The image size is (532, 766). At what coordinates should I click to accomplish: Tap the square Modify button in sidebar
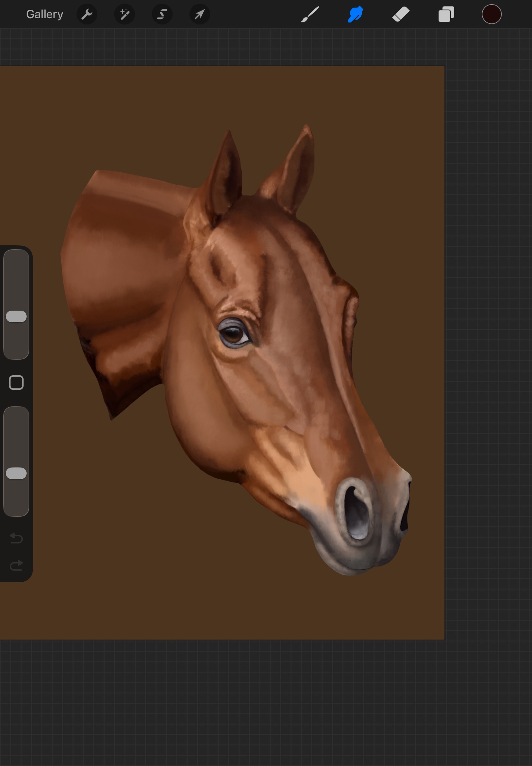[16, 382]
